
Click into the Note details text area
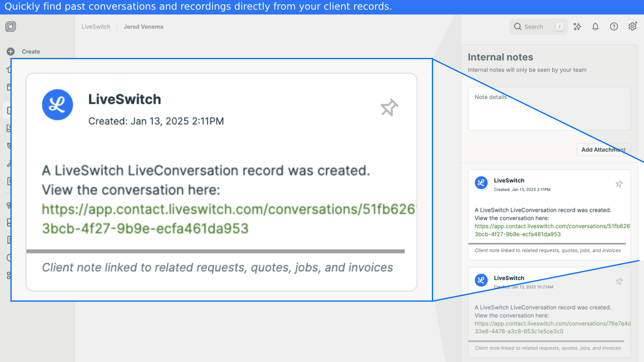pyautogui.click(x=549, y=109)
